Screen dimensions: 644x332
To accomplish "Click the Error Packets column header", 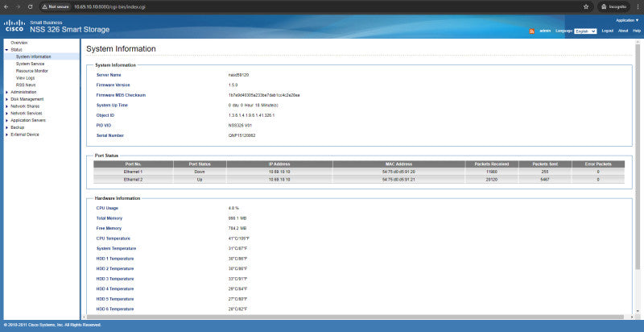I will [598, 164].
